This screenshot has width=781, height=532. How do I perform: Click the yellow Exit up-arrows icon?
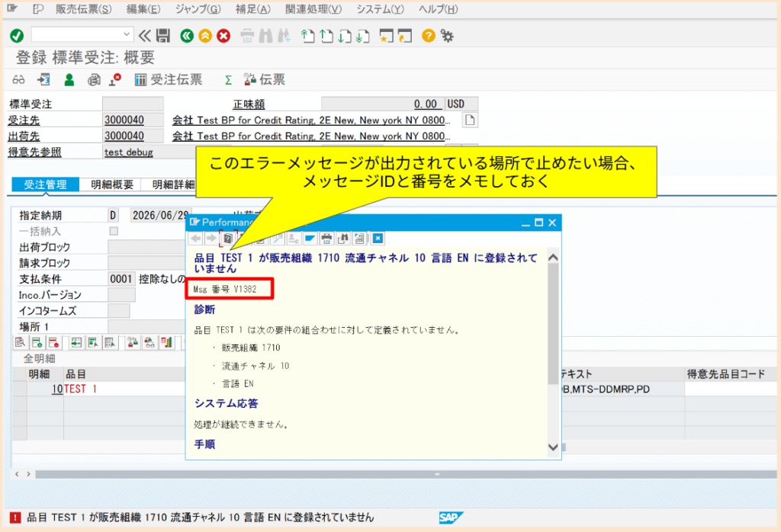tap(205, 36)
